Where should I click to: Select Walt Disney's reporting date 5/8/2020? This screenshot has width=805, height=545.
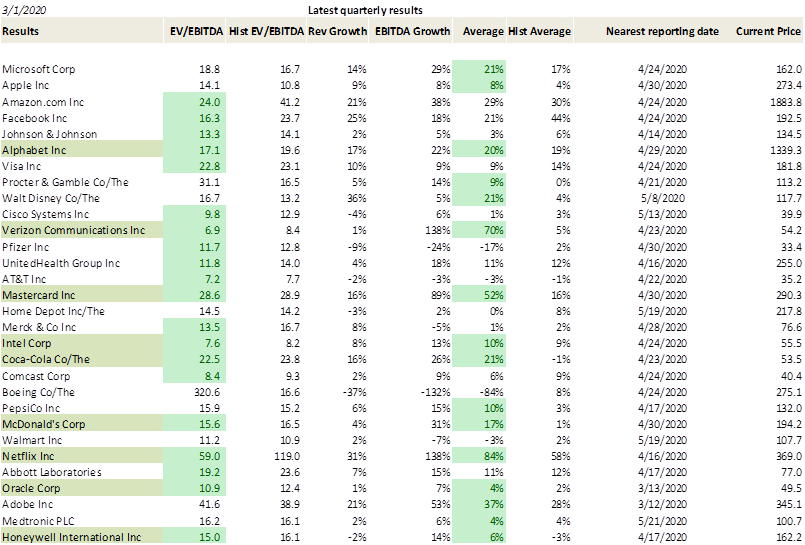pyautogui.click(x=662, y=198)
